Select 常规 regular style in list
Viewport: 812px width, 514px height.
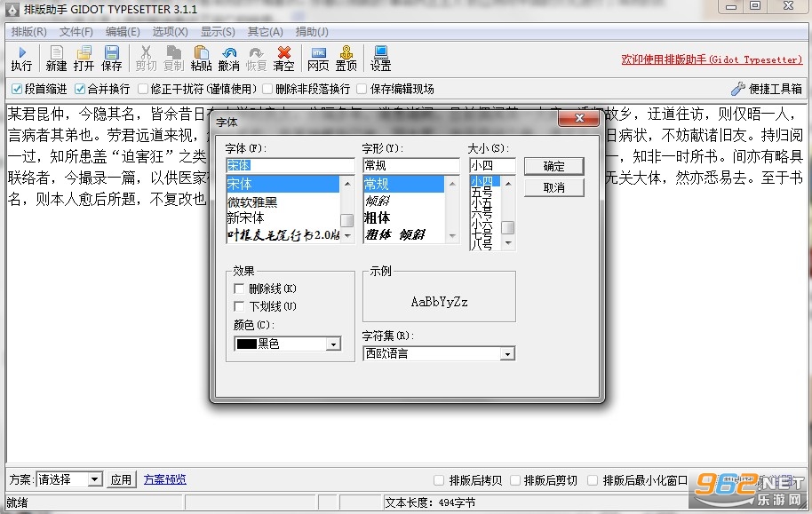403,184
